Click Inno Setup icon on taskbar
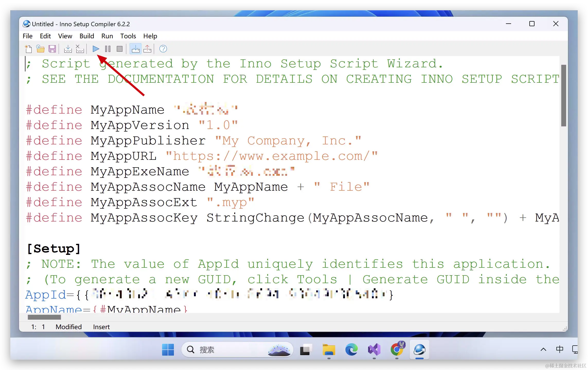588x370 pixels. [x=419, y=349]
